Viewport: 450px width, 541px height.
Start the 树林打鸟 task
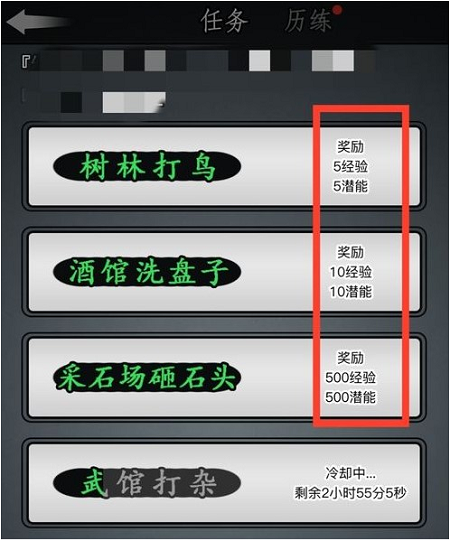coord(224,166)
